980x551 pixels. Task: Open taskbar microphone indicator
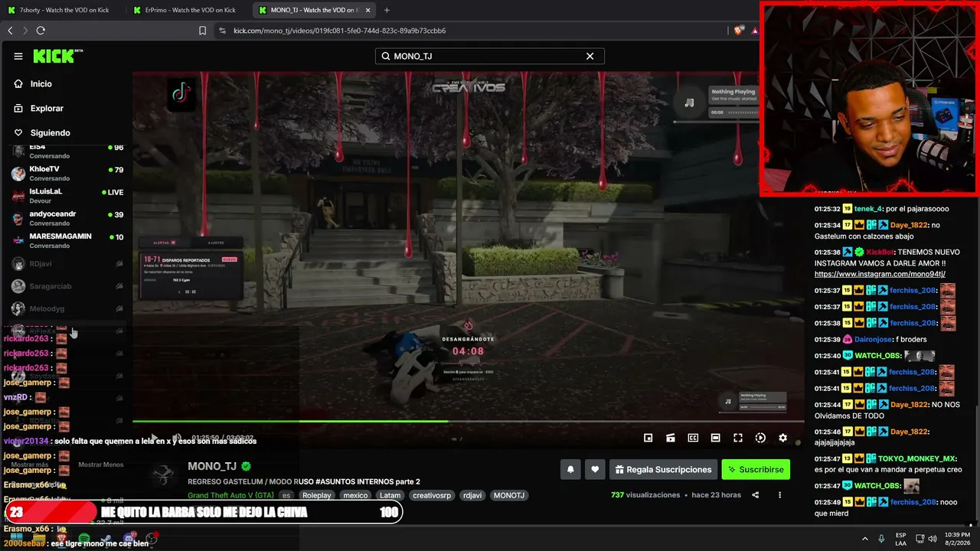(x=881, y=539)
